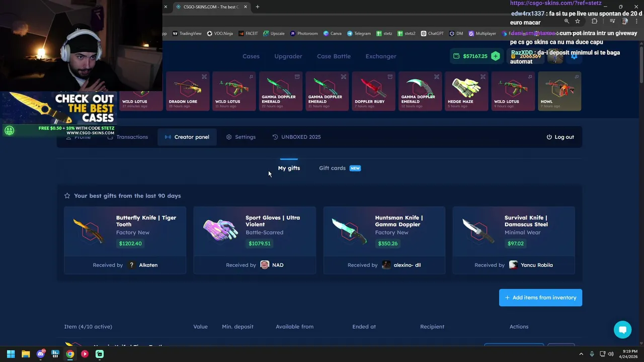Select the CSGO-SKINS.COM browser tab
644x362 pixels.
(211, 7)
